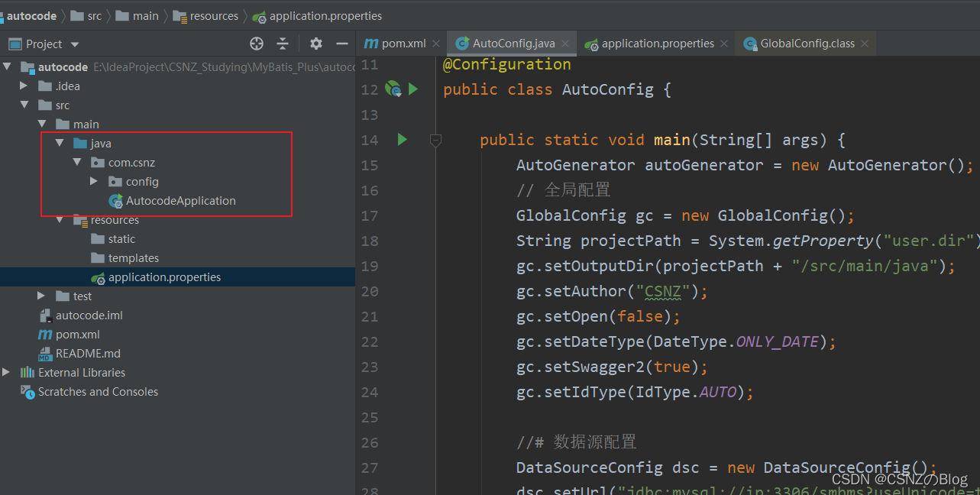Viewport: 980px width, 495px height.
Task: Expand External Libraries node
Action: tap(7, 372)
